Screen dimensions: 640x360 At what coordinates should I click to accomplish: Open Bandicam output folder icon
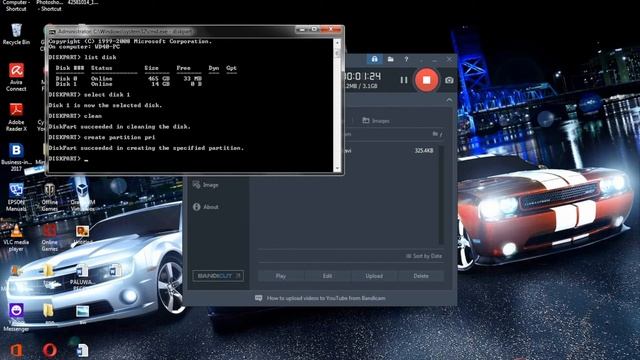[x=391, y=60]
